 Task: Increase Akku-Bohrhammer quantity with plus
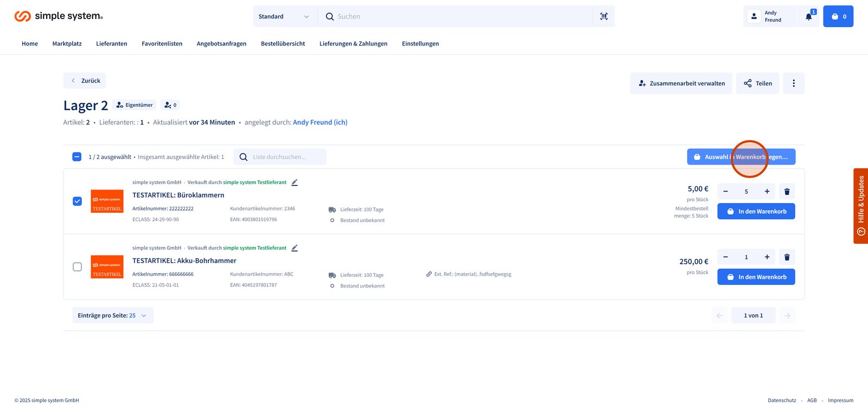[767, 257]
